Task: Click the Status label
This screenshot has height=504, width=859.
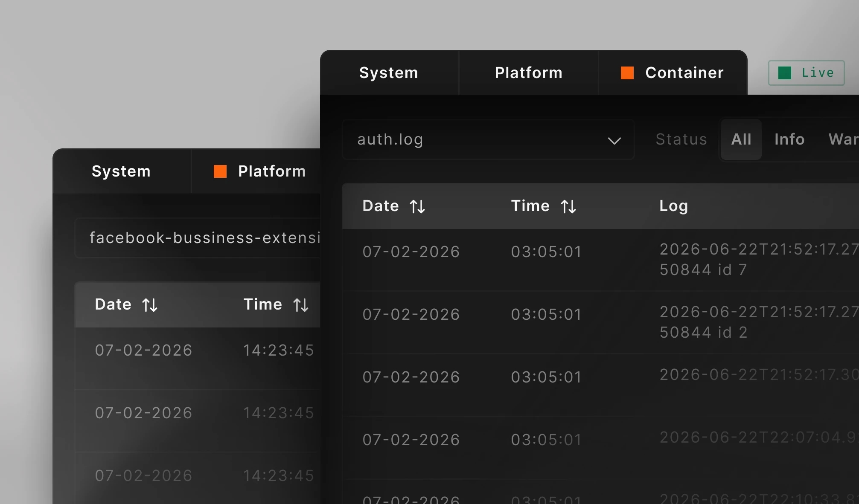Action: click(x=681, y=139)
